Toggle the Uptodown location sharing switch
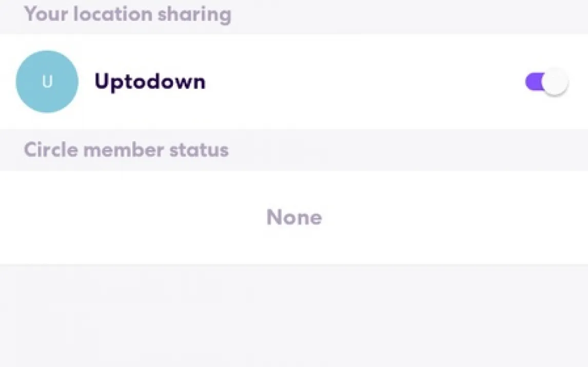 (547, 82)
